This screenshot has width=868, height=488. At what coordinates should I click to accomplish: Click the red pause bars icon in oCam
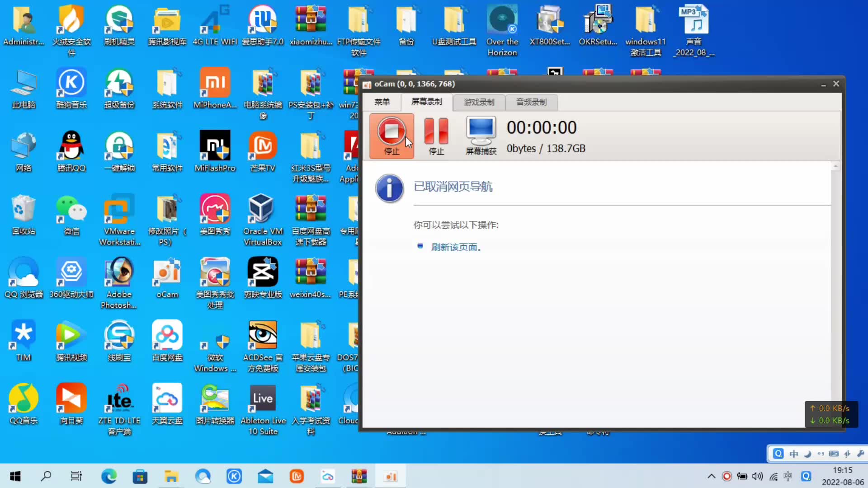(x=436, y=131)
